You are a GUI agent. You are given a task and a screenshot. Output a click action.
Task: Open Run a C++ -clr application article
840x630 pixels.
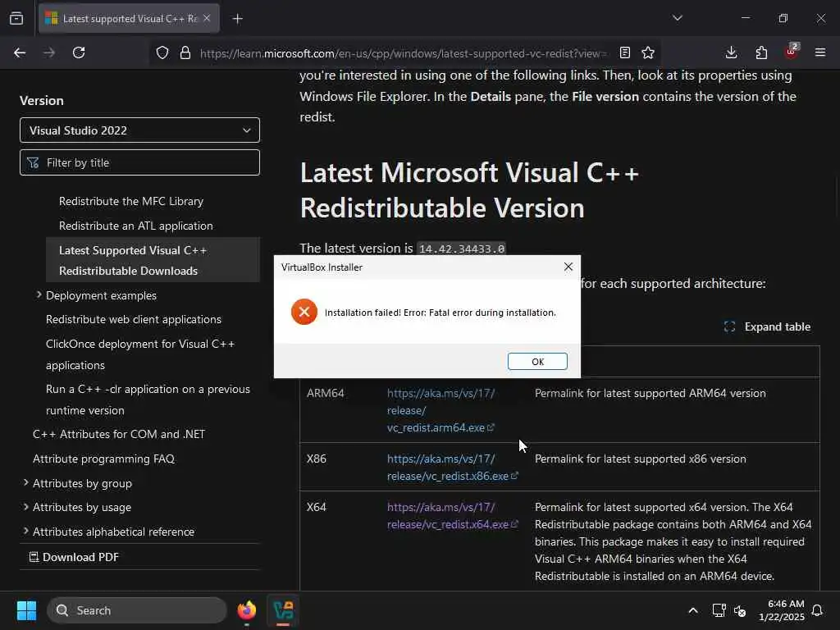(148, 399)
